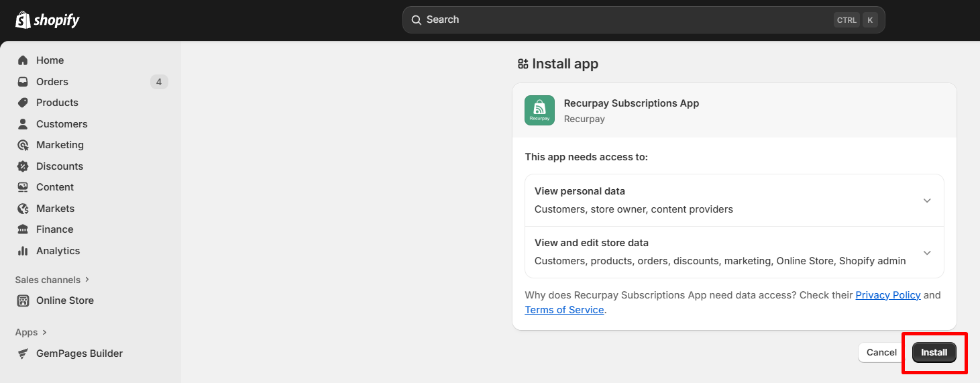Open the Online Store sales channel
The image size is (980, 383).
tap(65, 300)
